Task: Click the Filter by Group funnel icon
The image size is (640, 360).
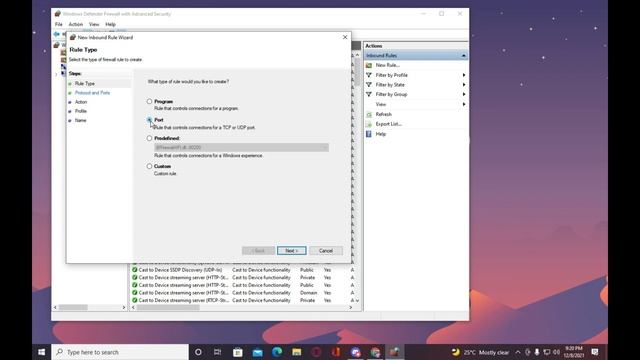Action: tap(369, 94)
